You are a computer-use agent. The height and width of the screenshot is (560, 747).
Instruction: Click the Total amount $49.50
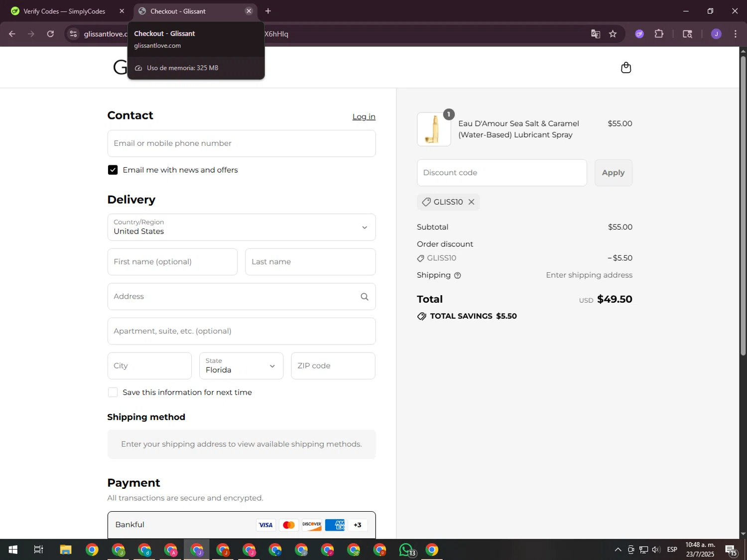615,299
